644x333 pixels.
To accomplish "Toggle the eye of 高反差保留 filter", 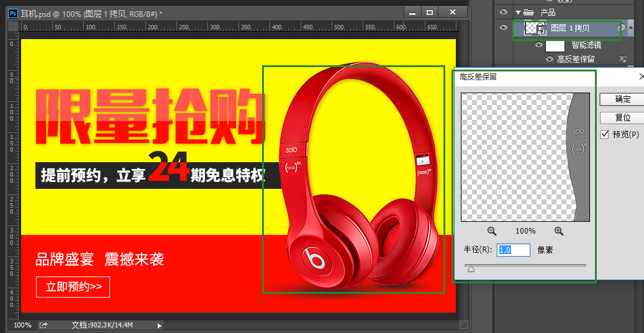I will click(x=550, y=59).
